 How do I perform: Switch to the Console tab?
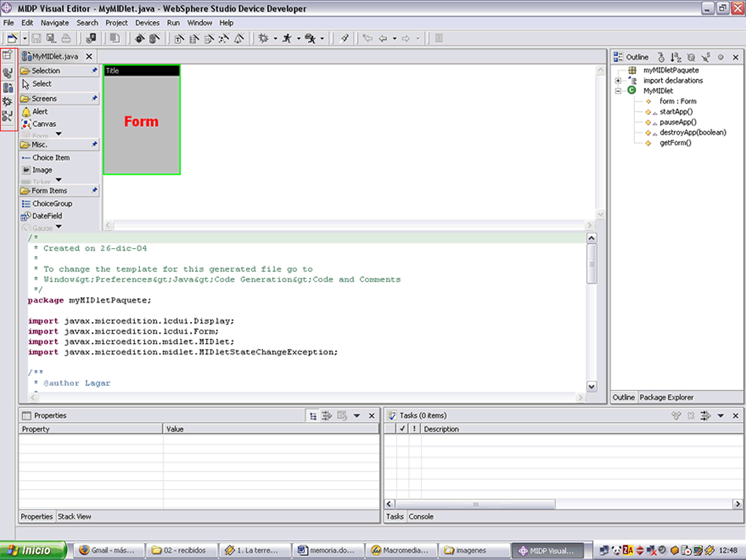click(421, 516)
